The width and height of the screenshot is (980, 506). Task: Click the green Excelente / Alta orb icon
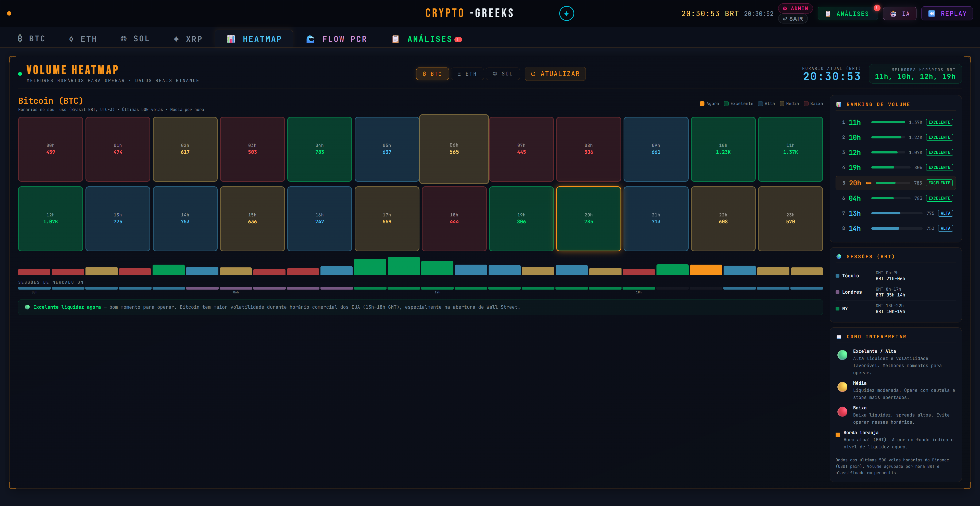(x=842, y=355)
